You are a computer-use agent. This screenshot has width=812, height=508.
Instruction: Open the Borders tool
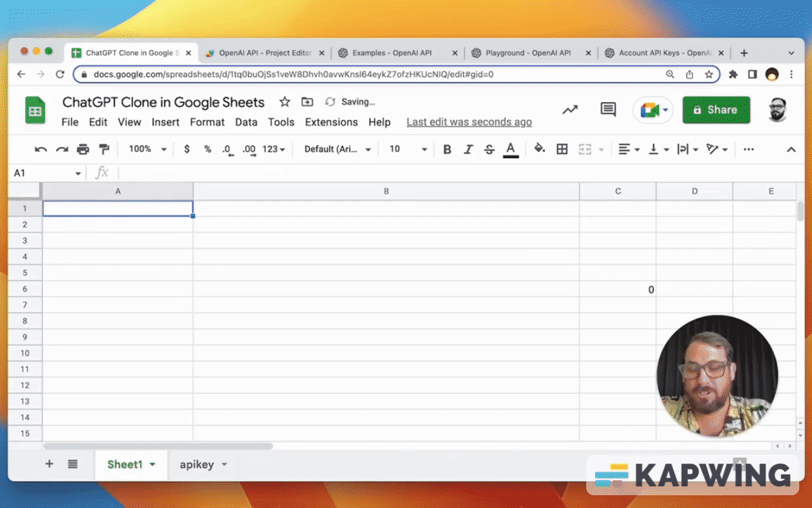pyautogui.click(x=562, y=149)
